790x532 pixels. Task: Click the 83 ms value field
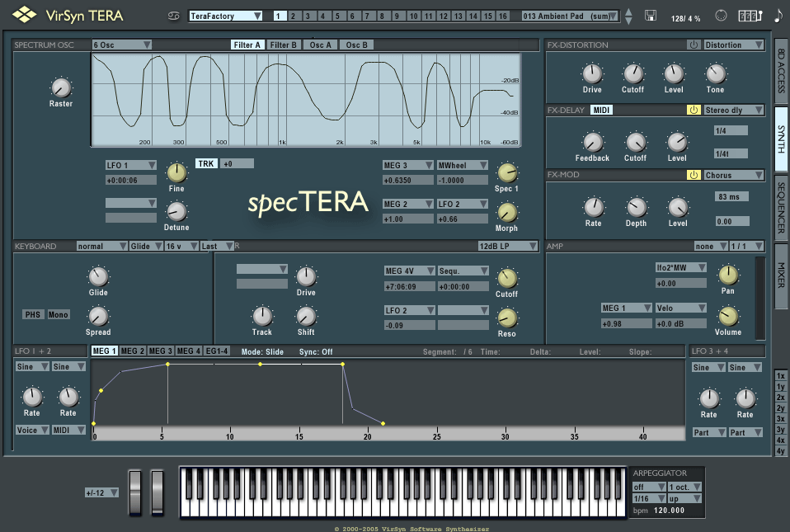click(731, 196)
